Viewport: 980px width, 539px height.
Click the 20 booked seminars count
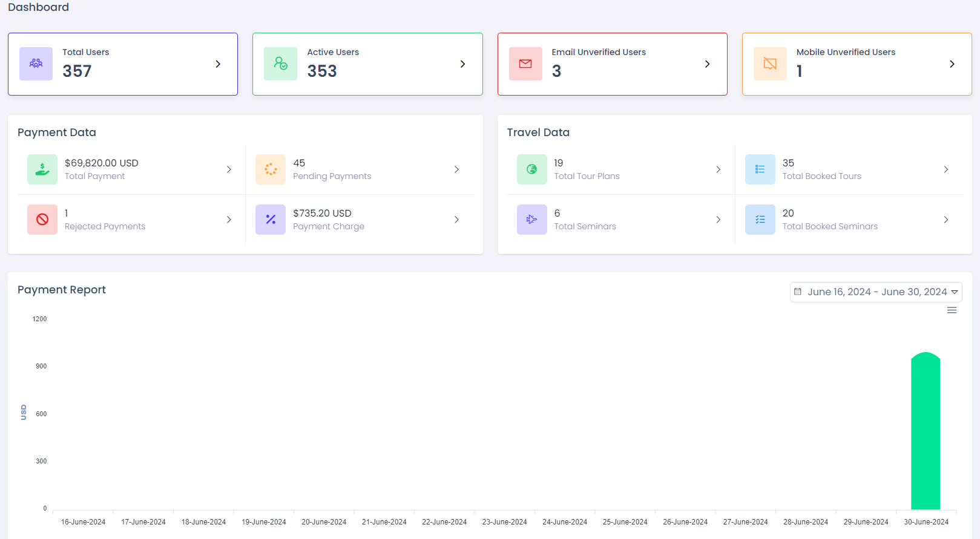[788, 213]
